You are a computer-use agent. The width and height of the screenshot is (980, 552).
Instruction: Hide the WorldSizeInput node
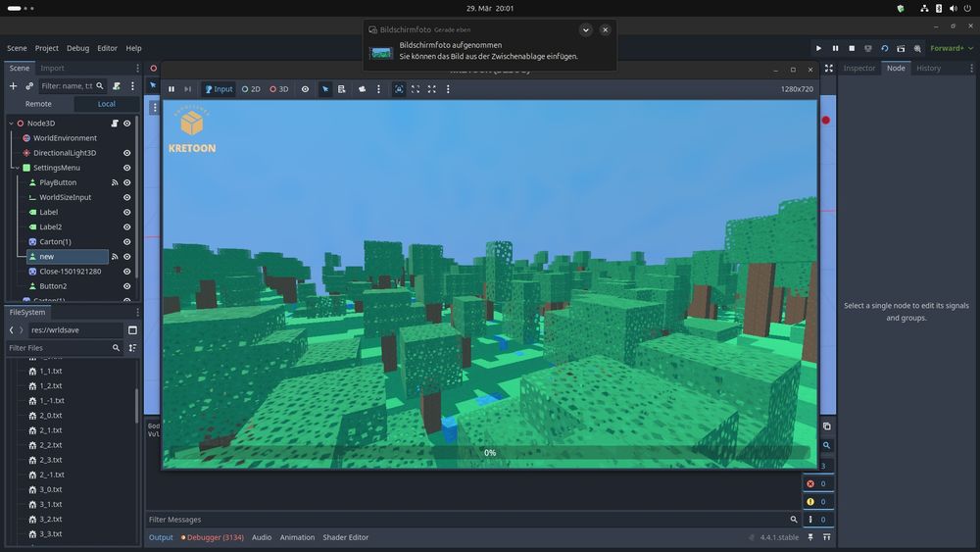tap(126, 197)
